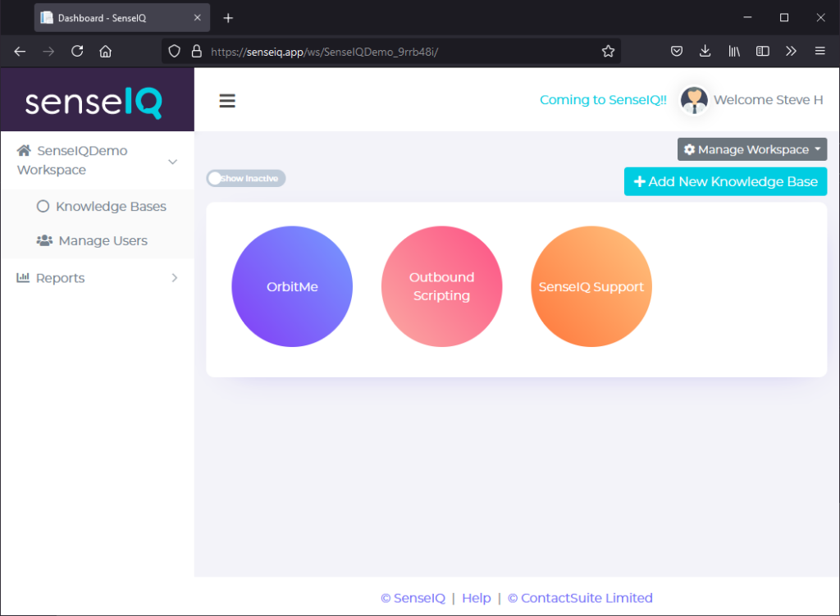This screenshot has height=616, width=840.
Task: Open the hamburger navigation menu
Action: tap(227, 100)
